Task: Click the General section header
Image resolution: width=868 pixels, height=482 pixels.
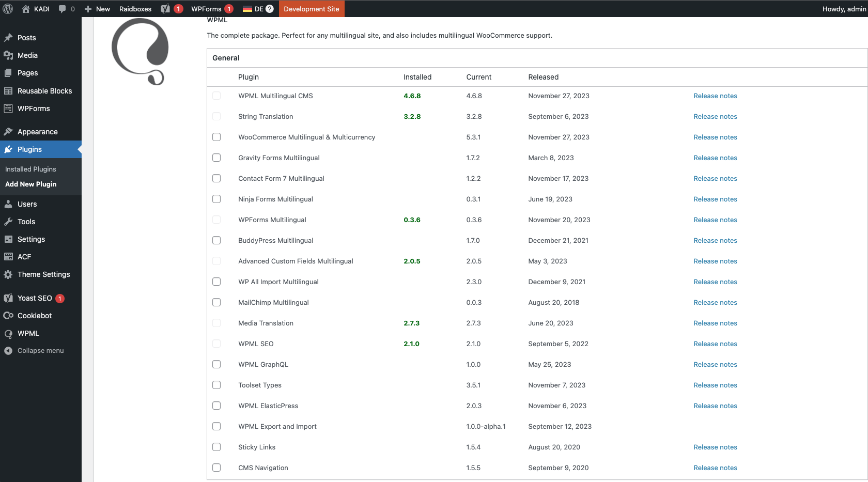Action: tap(226, 58)
